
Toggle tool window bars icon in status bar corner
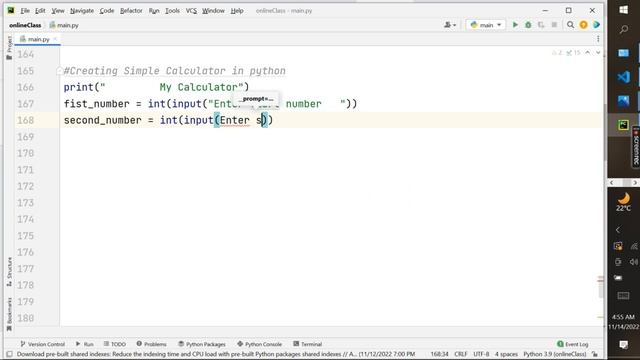pyautogui.click(x=9, y=354)
